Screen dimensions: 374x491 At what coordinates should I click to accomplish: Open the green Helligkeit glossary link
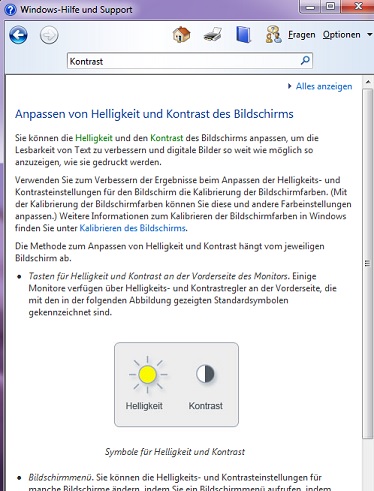(x=94, y=138)
